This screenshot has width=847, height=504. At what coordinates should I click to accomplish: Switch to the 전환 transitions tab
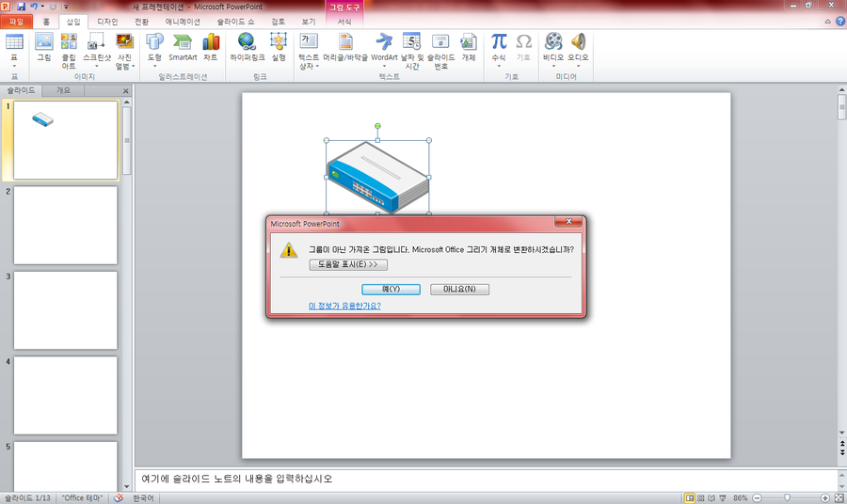click(141, 22)
